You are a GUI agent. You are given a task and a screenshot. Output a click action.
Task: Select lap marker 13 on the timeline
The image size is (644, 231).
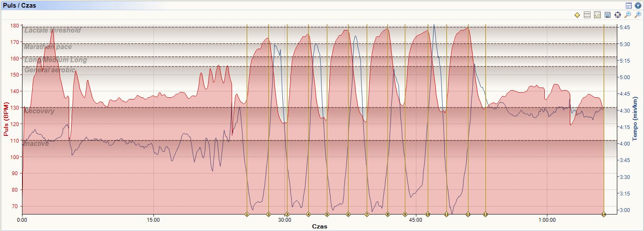click(x=485, y=214)
